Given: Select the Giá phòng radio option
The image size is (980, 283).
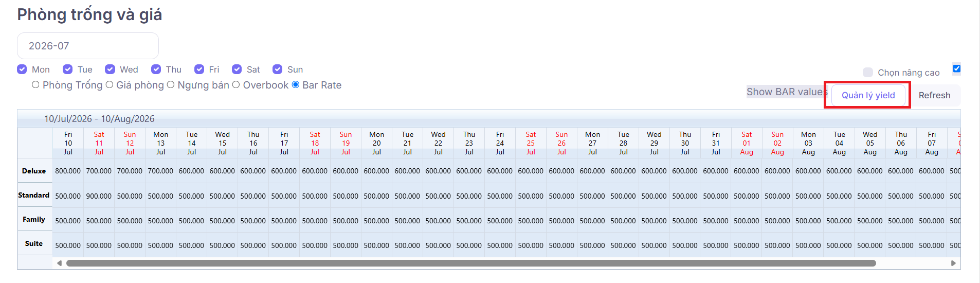Looking at the screenshot, I should pyautogui.click(x=110, y=85).
